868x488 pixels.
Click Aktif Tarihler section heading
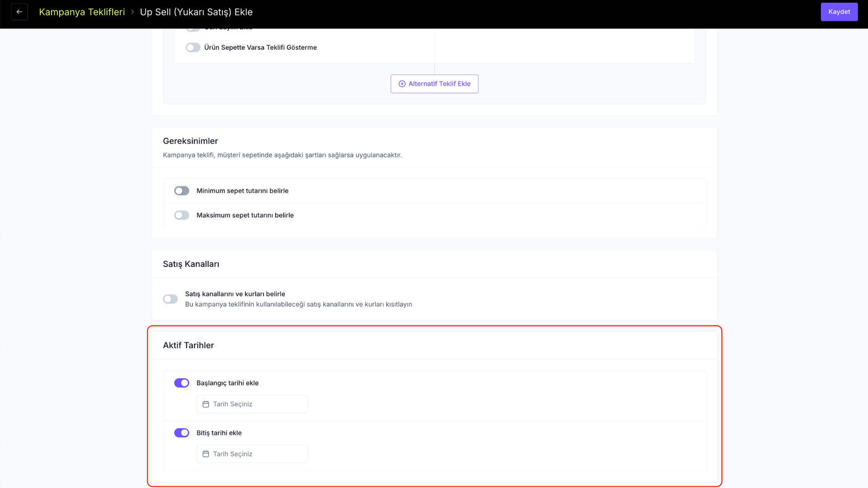coord(188,345)
